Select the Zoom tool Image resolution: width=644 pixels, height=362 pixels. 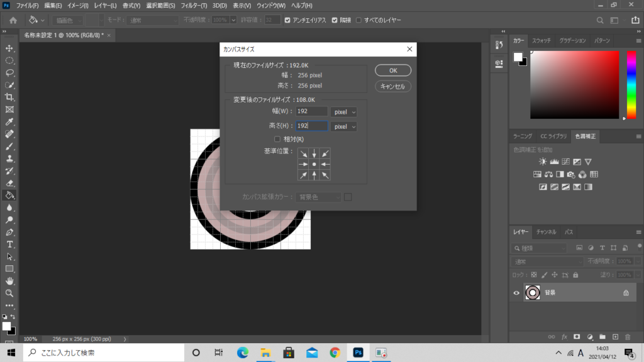pos(9,293)
